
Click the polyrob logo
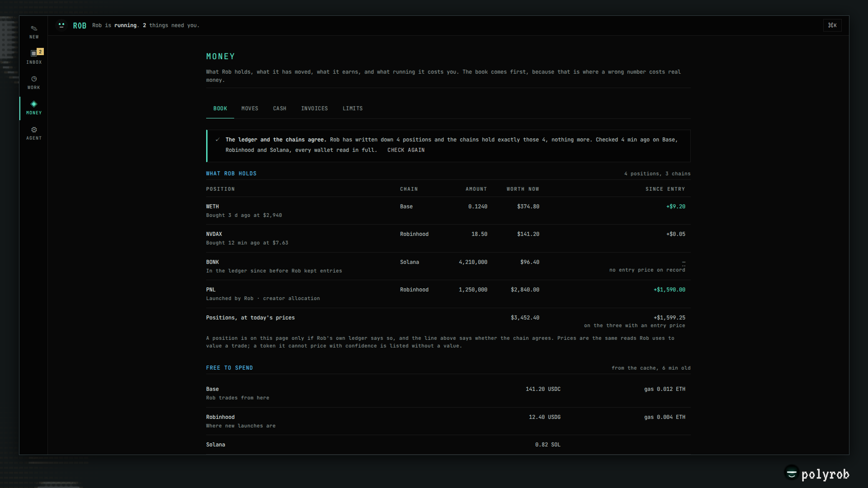point(816,474)
